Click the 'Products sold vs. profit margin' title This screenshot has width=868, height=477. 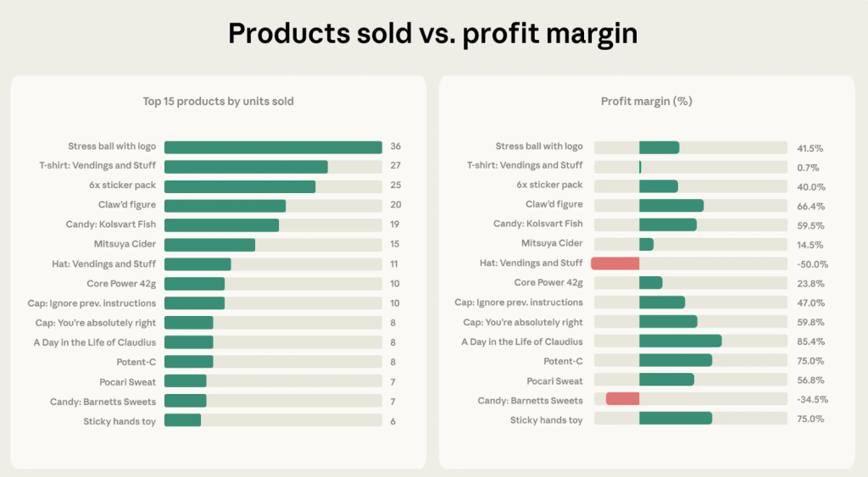click(433, 34)
